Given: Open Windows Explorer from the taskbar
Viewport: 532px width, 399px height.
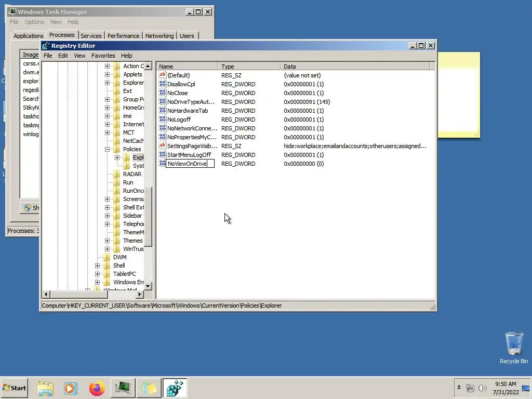Looking at the screenshot, I should coord(45,388).
